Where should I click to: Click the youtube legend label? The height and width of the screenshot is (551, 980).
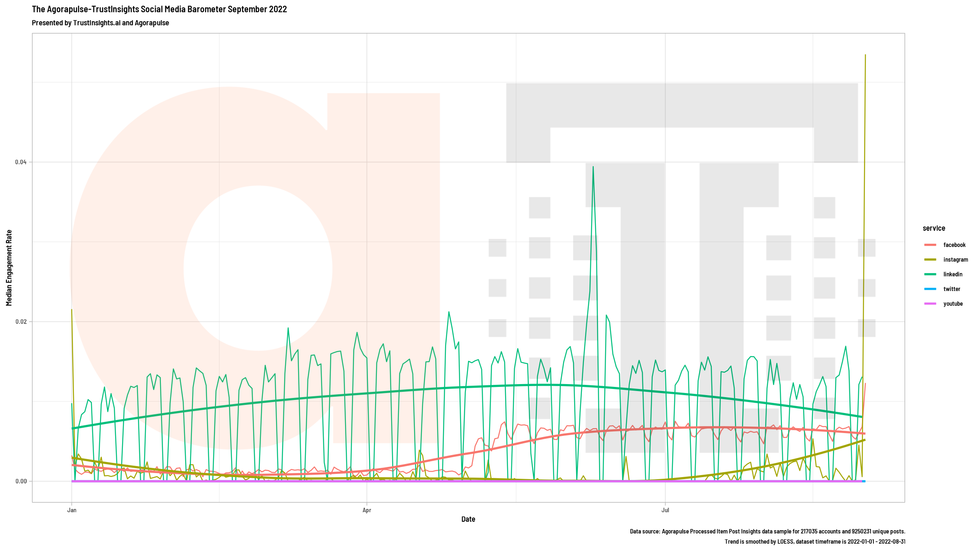(953, 304)
